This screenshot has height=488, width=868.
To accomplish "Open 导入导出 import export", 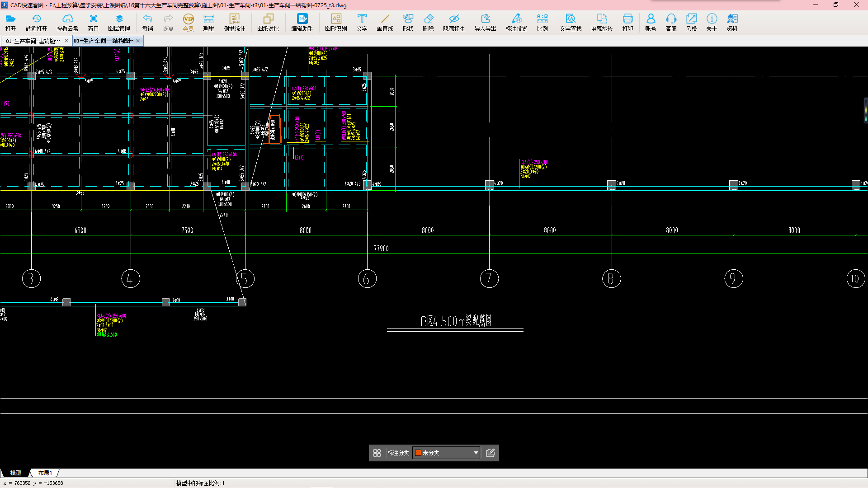I will click(485, 22).
